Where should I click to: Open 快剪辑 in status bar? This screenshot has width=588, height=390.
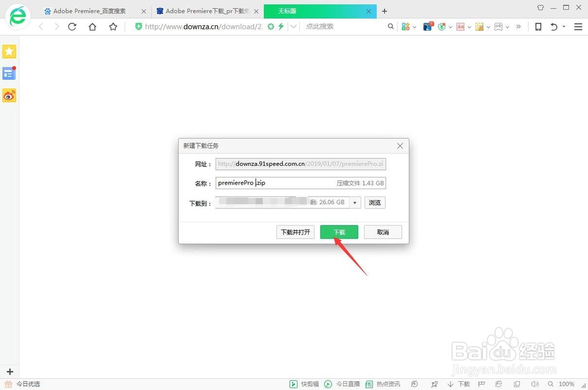point(304,384)
